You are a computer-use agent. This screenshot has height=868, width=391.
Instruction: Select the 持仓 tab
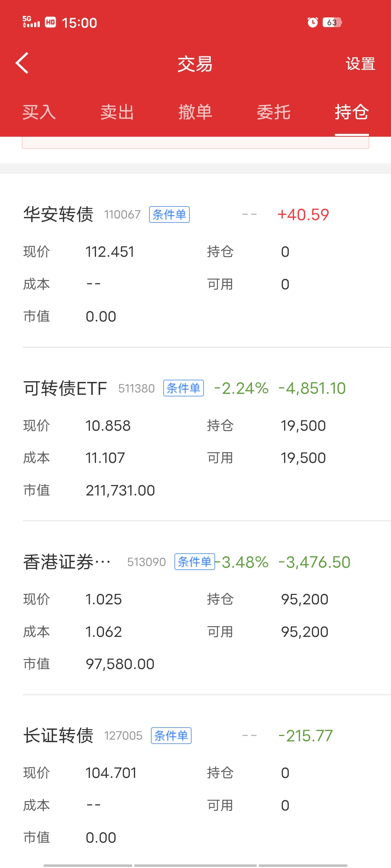(352, 112)
